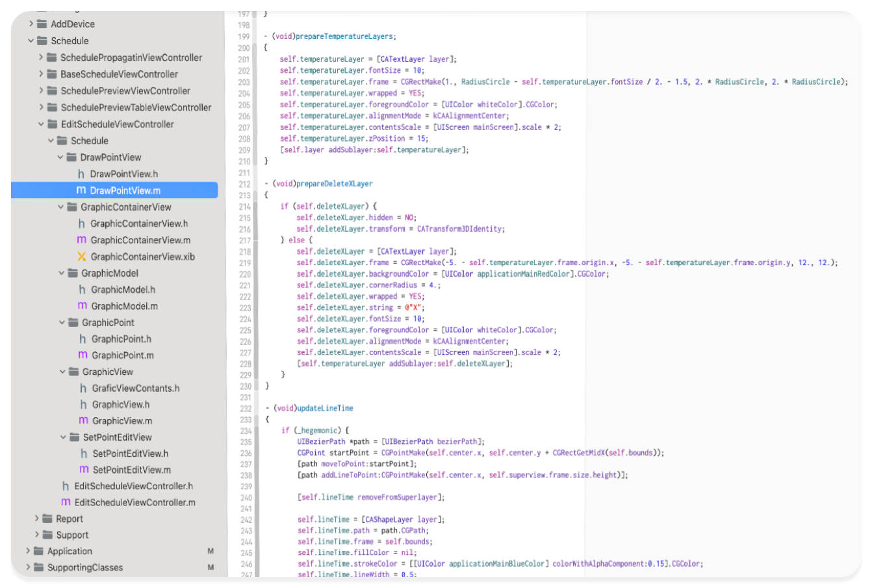
Task: Click the DrawPointView.h header file icon
Action: coord(81,174)
